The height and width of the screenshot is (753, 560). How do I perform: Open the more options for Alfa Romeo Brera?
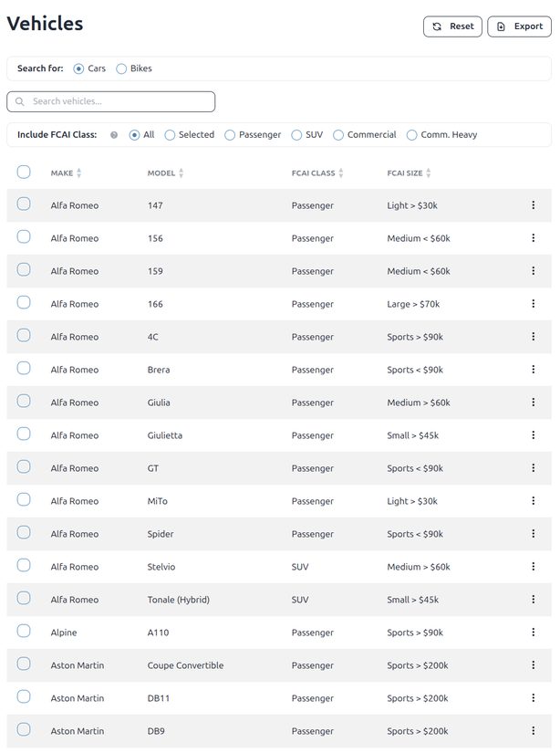pos(533,370)
